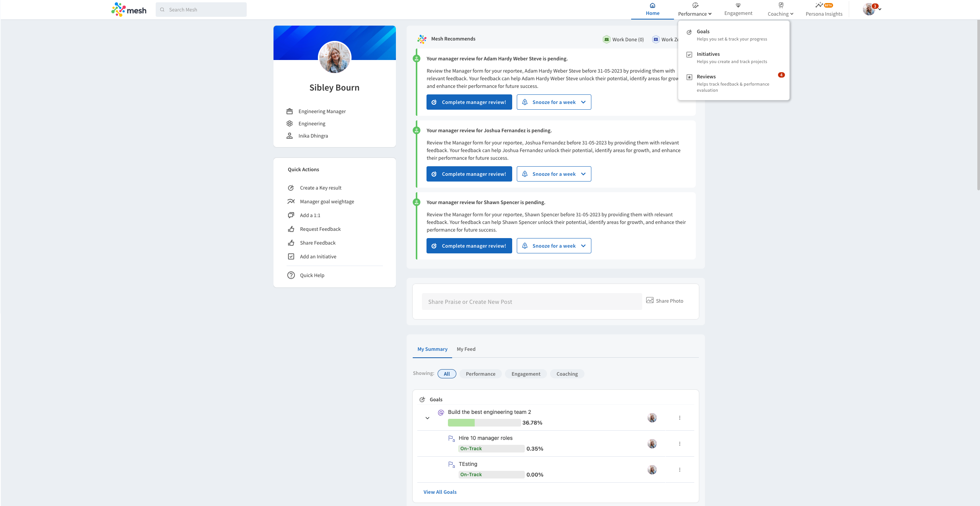This screenshot has height=506, width=980.
Task: Select Reviews from Performance menu
Action: tap(706, 77)
